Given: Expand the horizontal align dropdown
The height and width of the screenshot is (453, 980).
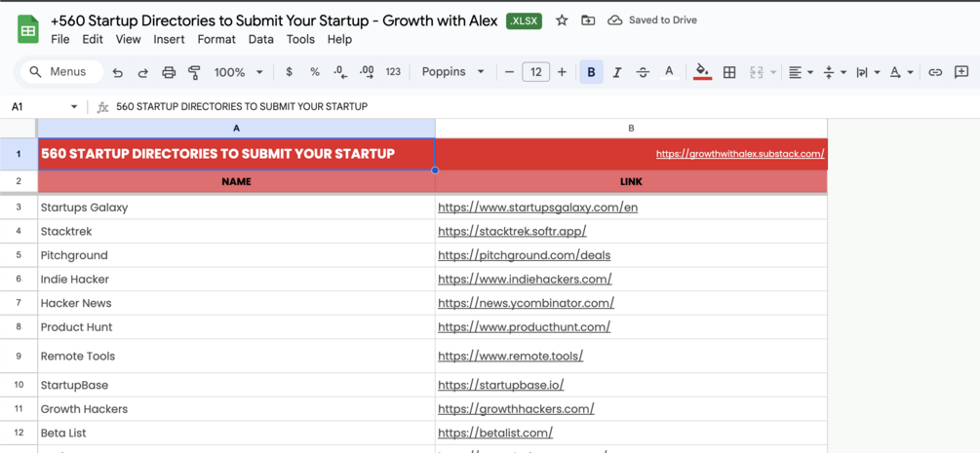Looking at the screenshot, I should click(x=801, y=72).
